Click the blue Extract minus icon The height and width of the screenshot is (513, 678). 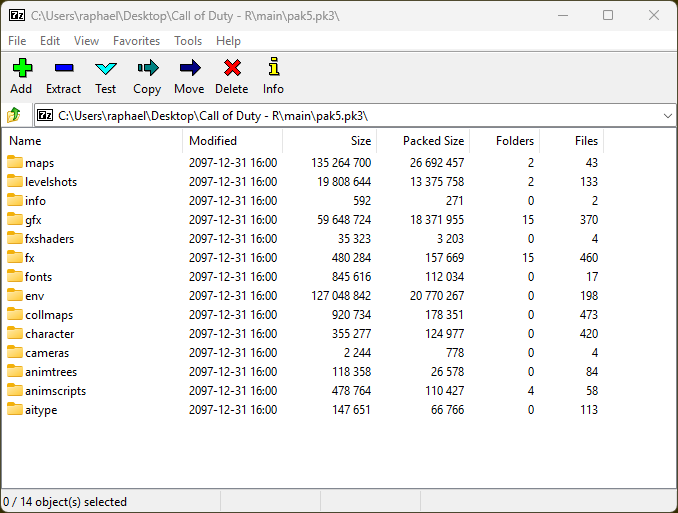[64, 68]
